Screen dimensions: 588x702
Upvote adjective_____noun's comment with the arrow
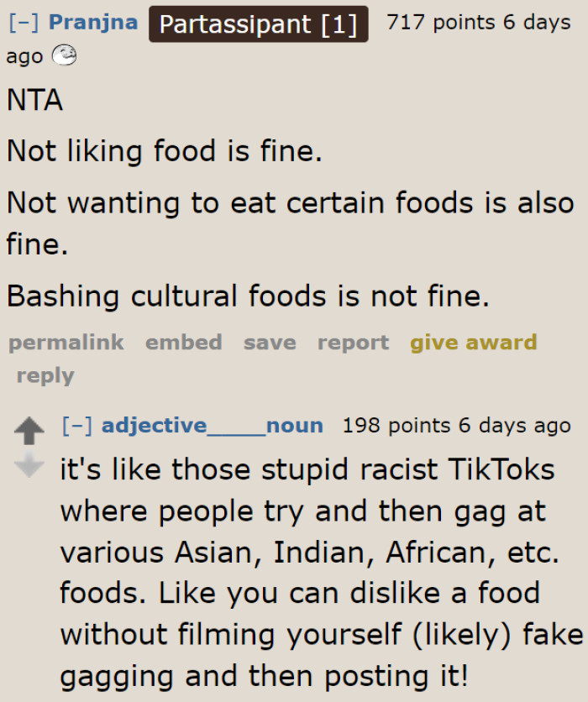point(31,431)
